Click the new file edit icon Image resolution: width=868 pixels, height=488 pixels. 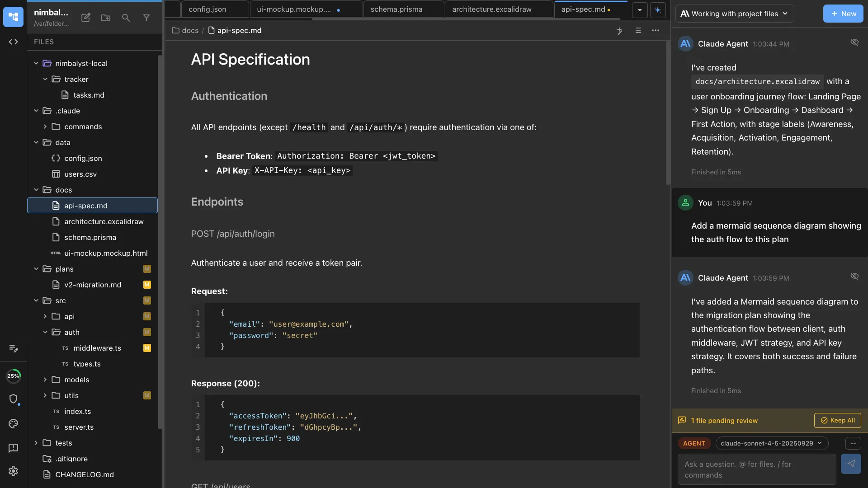click(85, 18)
